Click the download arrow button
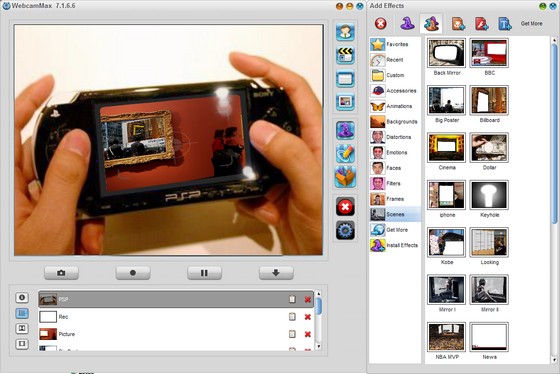Viewport: 560px width, 374px height. point(276,273)
